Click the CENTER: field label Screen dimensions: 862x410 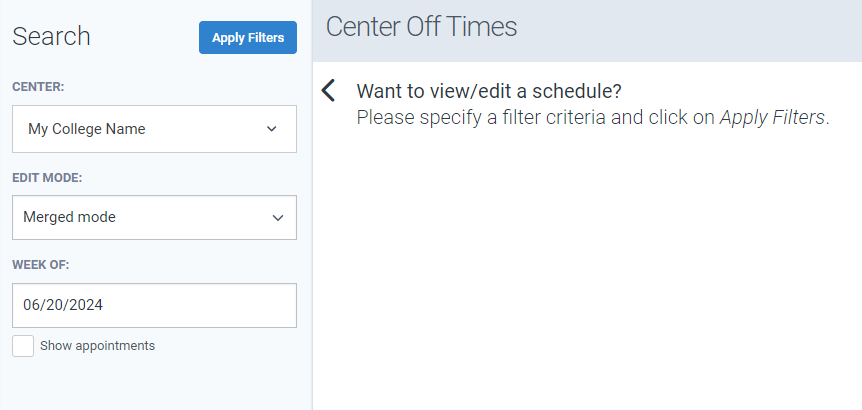pos(38,87)
